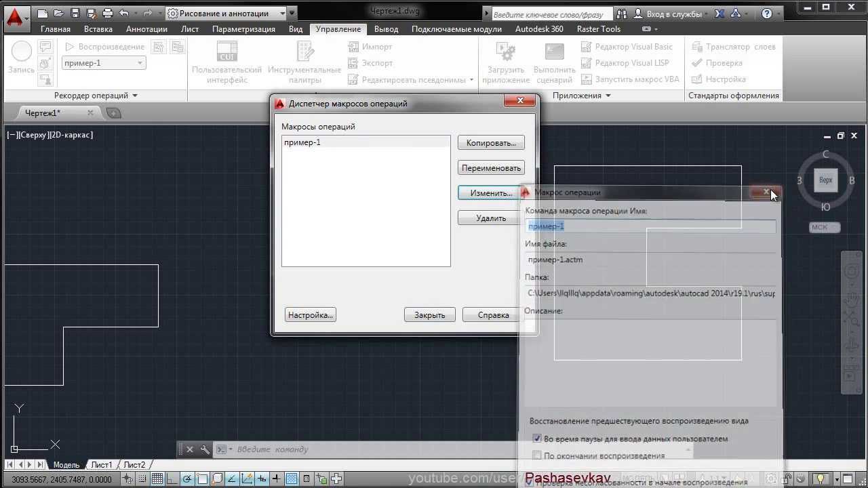Click Проверка standards check icon
Screen dimensions: 868x488
(x=696, y=63)
